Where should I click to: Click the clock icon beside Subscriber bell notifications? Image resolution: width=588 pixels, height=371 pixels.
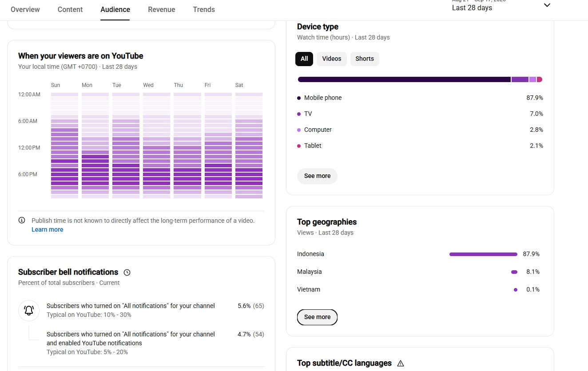127,272
